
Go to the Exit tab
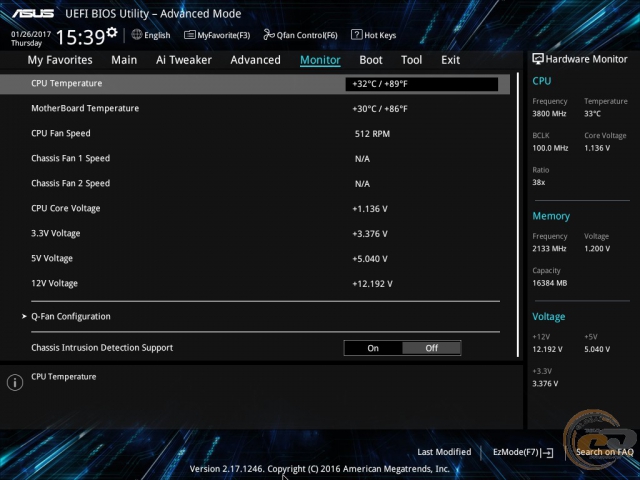(x=451, y=60)
